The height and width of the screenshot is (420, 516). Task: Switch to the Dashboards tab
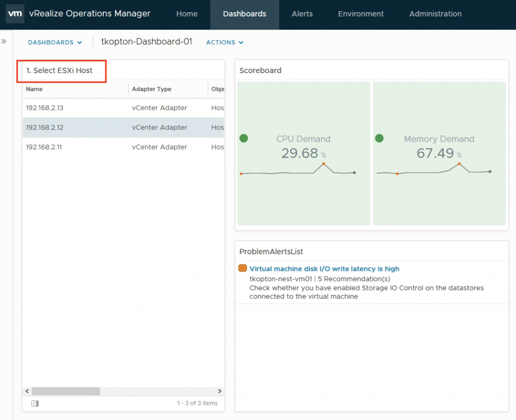click(x=244, y=14)
